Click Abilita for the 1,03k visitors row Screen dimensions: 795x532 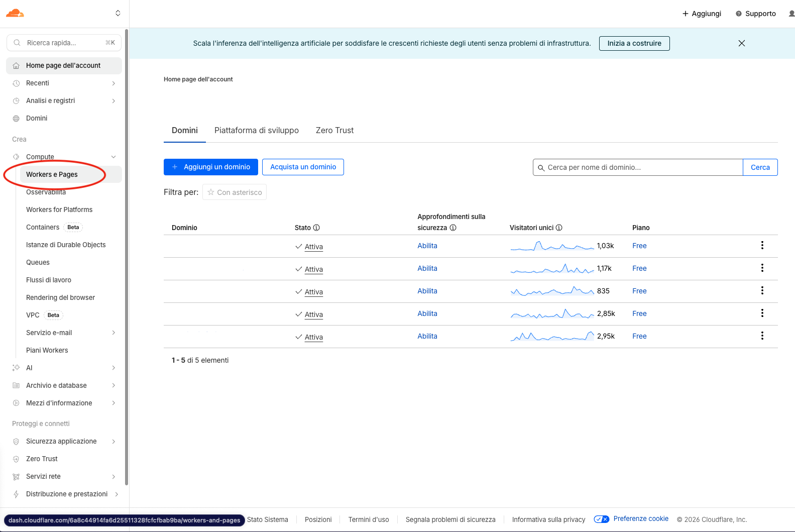point(427,246)
